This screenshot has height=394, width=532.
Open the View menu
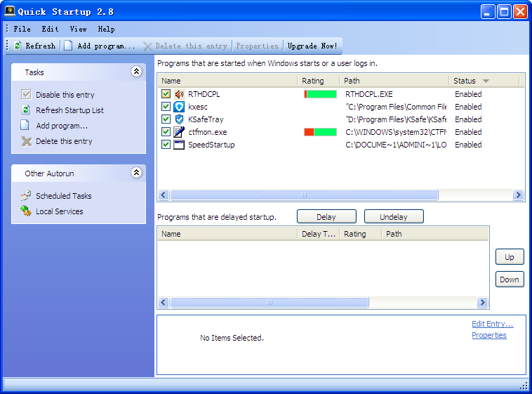pos(79,29)
